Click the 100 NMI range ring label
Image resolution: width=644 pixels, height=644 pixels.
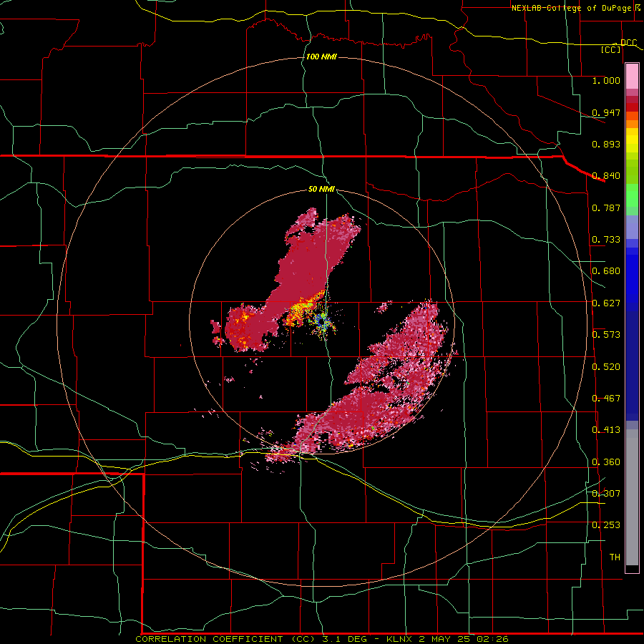point(321,57)
